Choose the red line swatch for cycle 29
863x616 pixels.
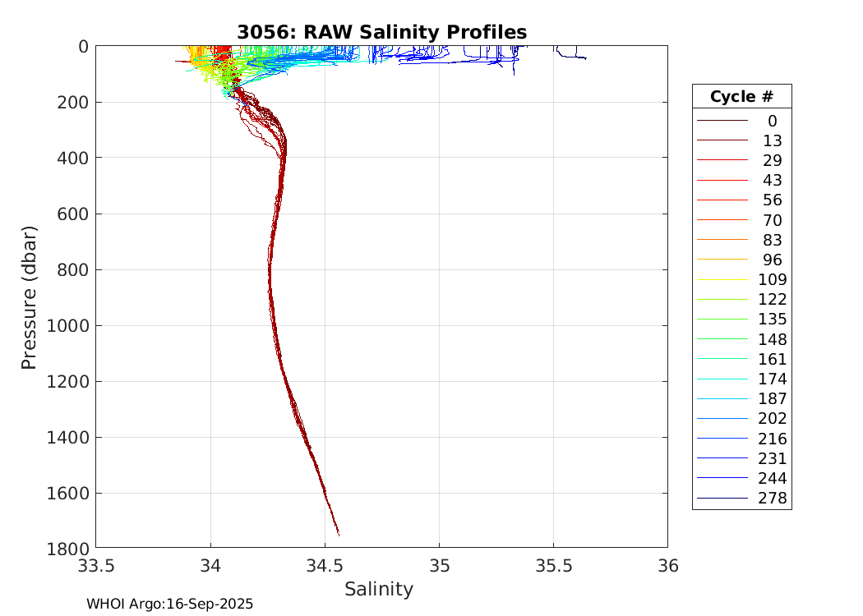click(722, 161)
